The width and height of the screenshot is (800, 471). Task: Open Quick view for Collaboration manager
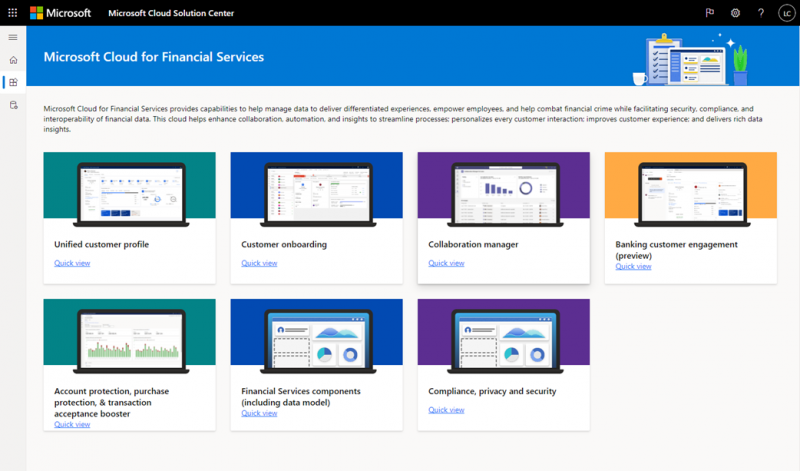click(446, 263)
